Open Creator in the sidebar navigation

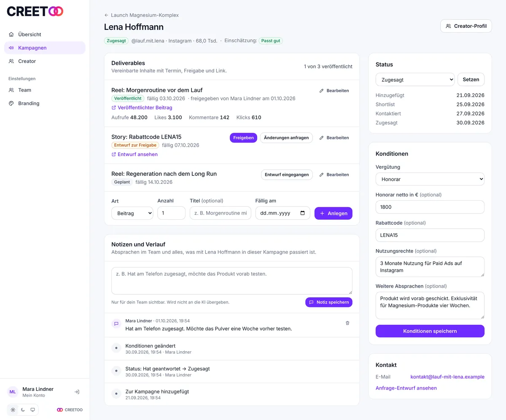(x=45, y=61)
